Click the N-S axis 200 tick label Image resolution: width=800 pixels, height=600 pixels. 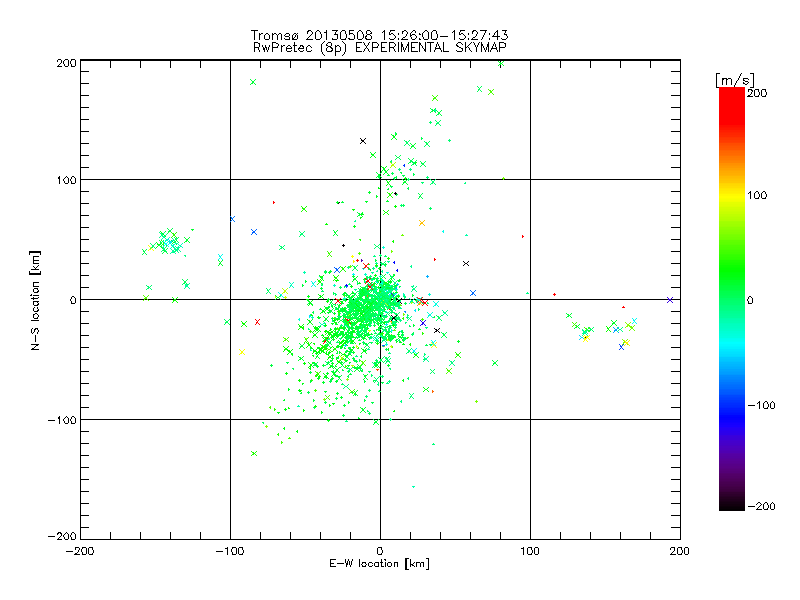pyautogui.click(x=66, y=63)
